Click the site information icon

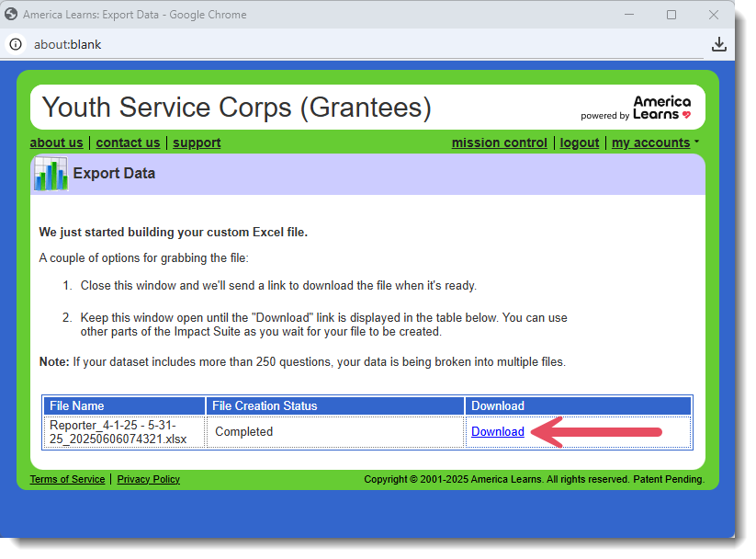(x=16, y=44)
